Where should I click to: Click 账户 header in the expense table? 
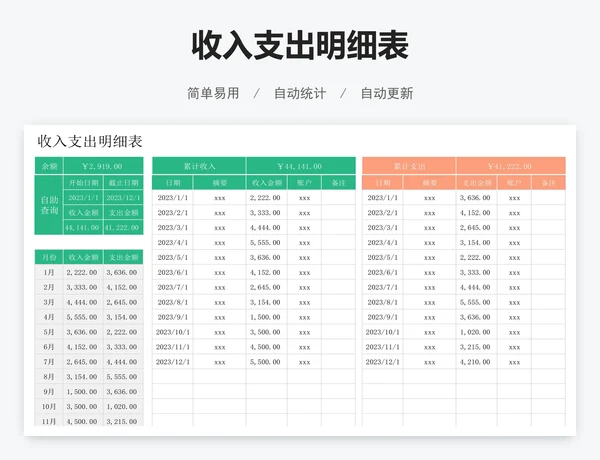point(514,183)
